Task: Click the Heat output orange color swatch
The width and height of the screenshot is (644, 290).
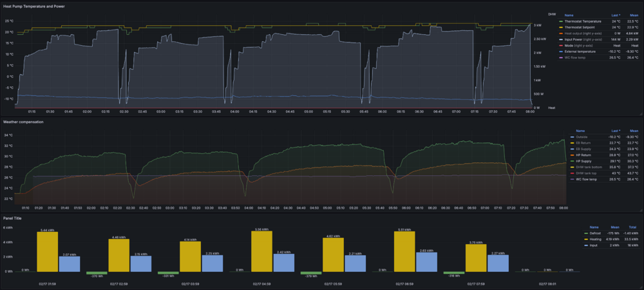Action: [561, 34]
